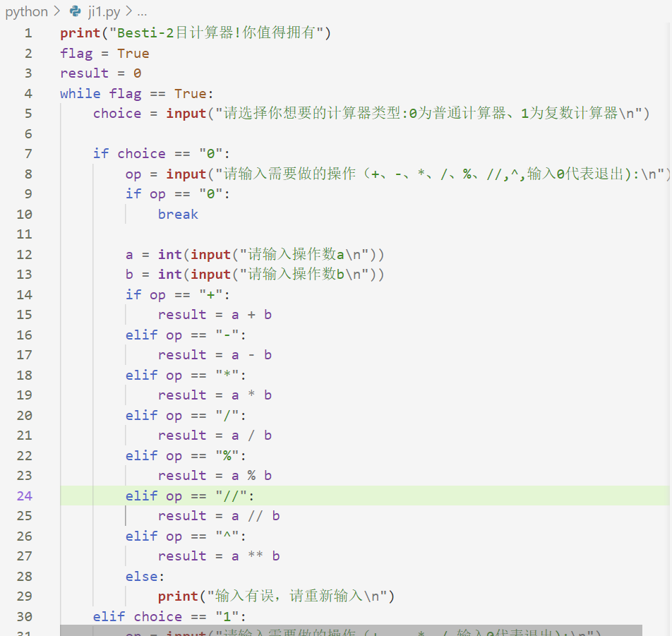Click 'if op == "+":' on line 14

pos(178,295)
